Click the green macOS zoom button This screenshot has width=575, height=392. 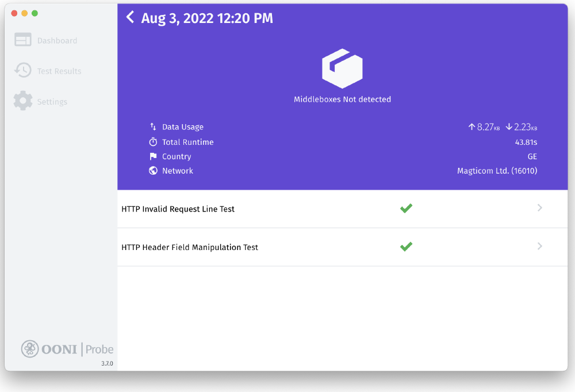pyautogui.click(x=34, y=13)
